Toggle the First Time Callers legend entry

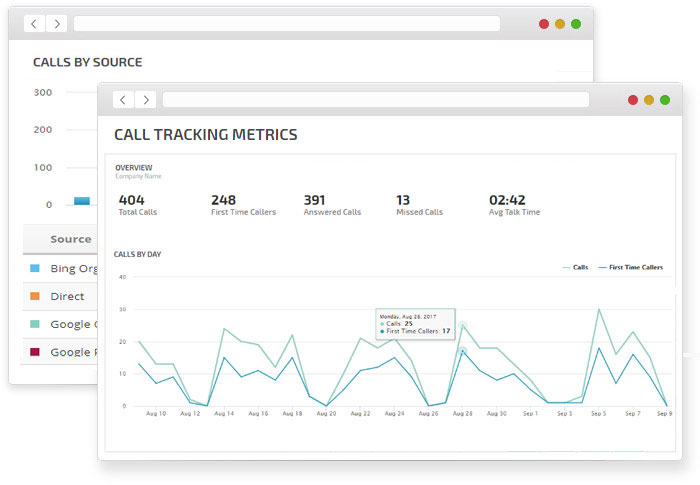(x=630, y=268)
